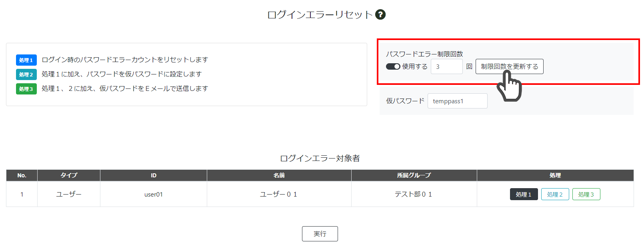Click the テスト部01 group cell
This screenshot has width=644, height=251.
[414, 194]
